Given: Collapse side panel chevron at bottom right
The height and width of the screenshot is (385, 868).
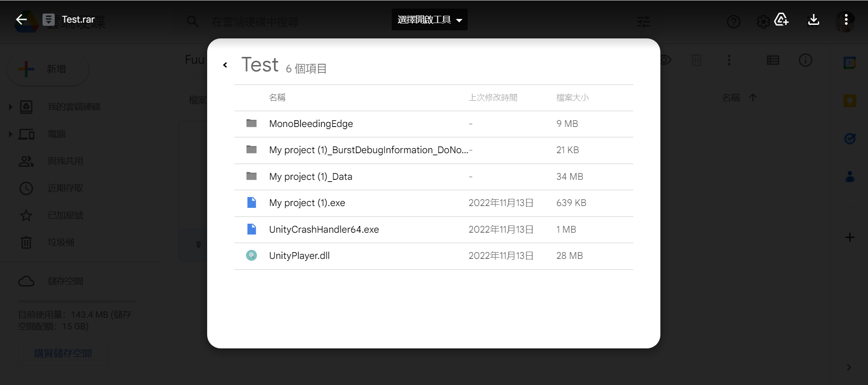Looking at the screenshot, I should pos(849,367).
